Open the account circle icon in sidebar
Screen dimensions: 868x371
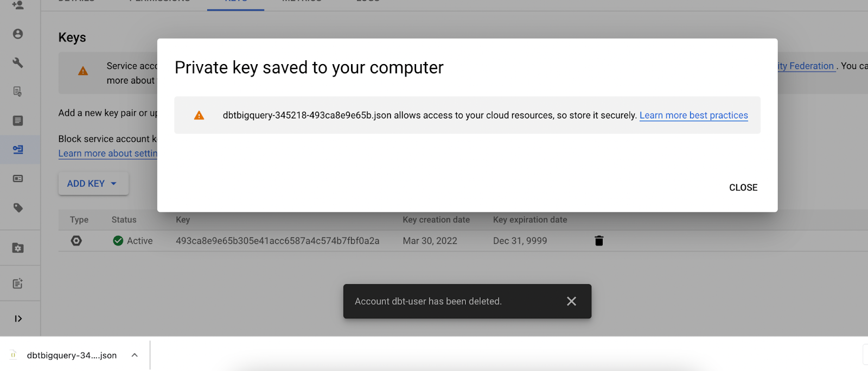pyautogui.click(x=18, y=34)
